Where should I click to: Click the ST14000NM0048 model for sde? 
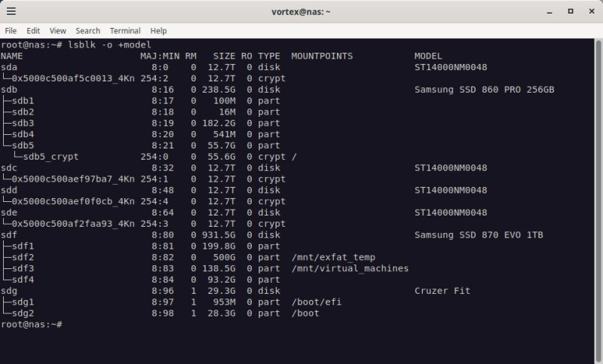coord(451,213)
